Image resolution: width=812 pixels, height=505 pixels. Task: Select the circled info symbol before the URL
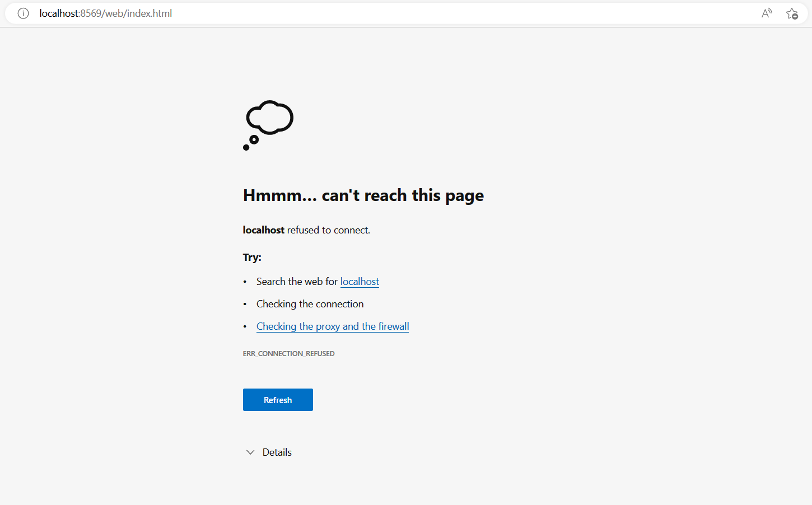[23, 13]
